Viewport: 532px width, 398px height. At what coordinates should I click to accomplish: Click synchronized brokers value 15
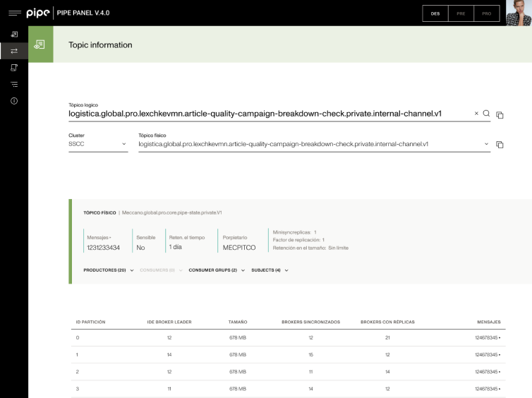[310, 354]
